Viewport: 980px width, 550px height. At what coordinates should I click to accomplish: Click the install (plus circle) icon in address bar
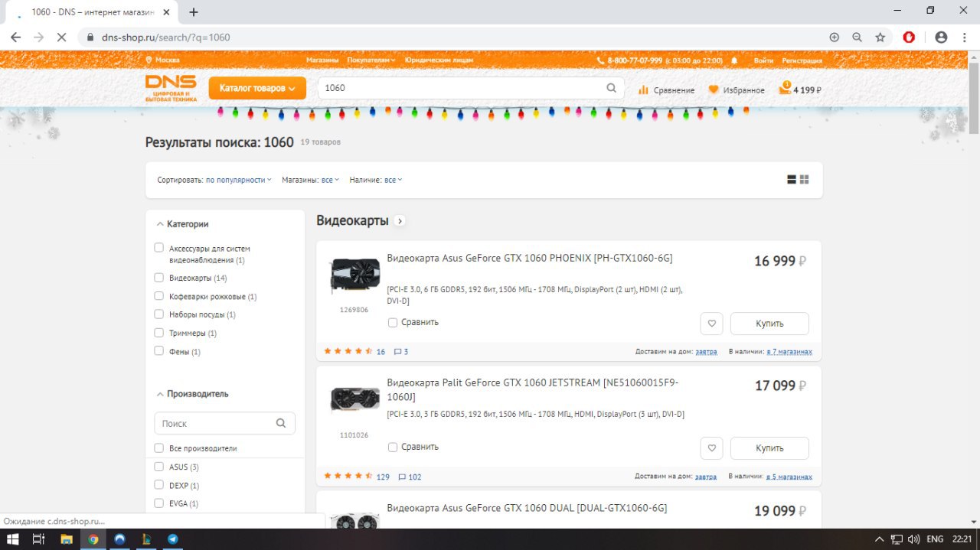(x=835, y=37)
